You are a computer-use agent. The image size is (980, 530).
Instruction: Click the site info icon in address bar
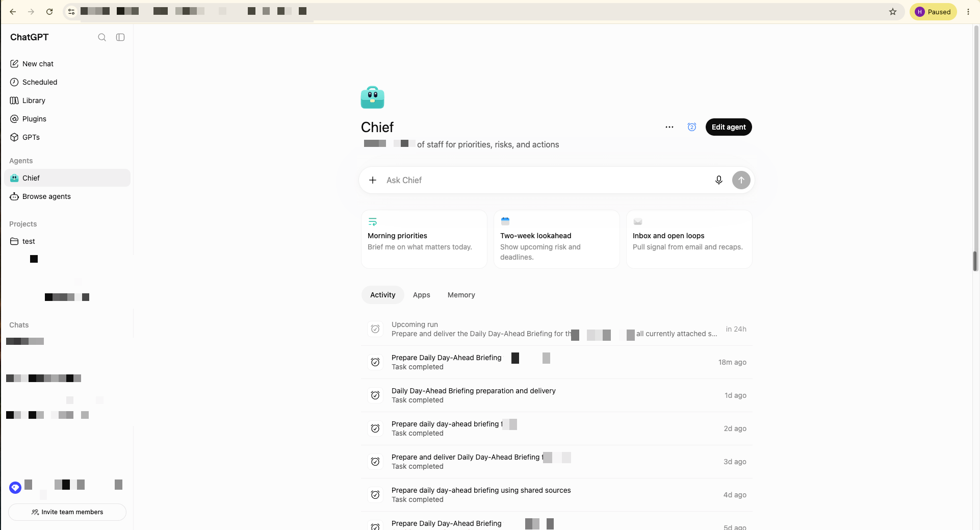71,12
